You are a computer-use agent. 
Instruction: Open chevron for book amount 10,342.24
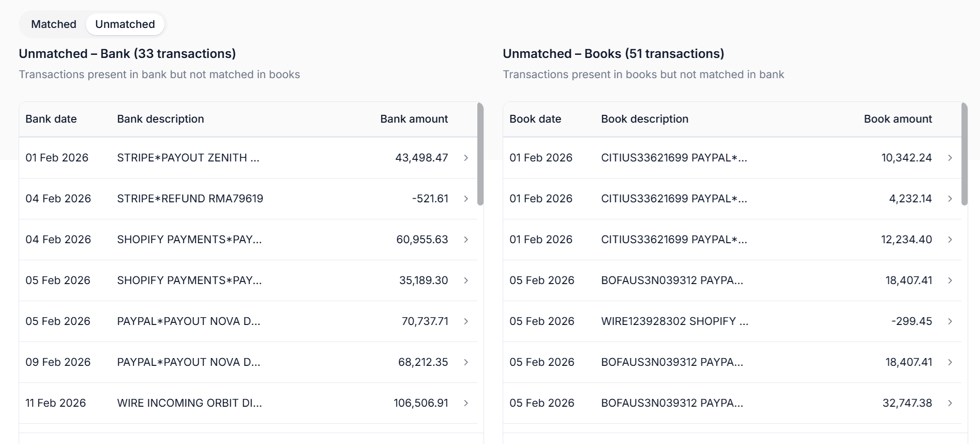[950, 158]
